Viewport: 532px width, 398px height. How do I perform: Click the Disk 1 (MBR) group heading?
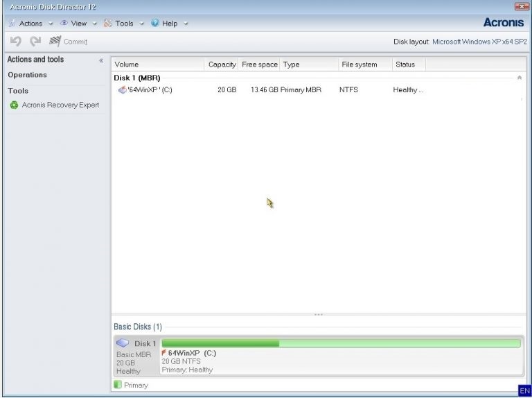[137, 78]
